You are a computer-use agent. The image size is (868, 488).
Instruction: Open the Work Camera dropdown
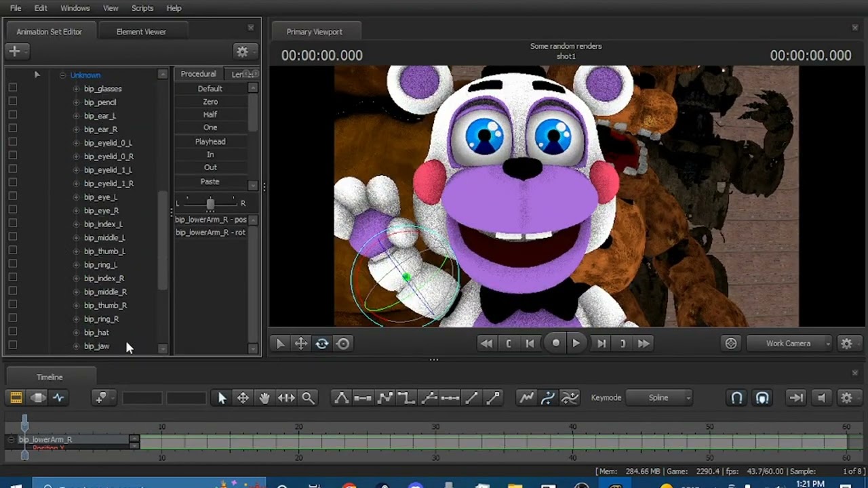click(789, 344)
